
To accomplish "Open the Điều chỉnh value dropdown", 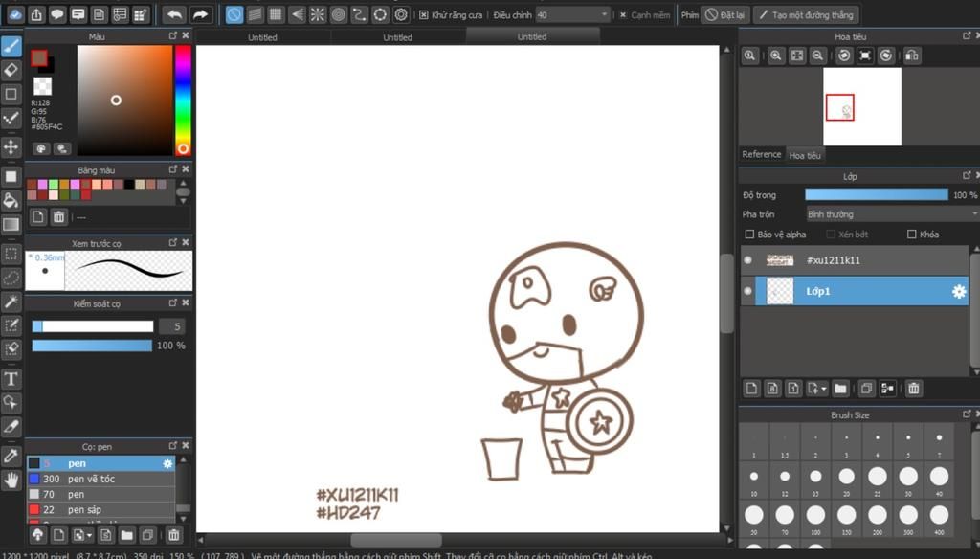I will pyautogui.click(x=572, y=15).
